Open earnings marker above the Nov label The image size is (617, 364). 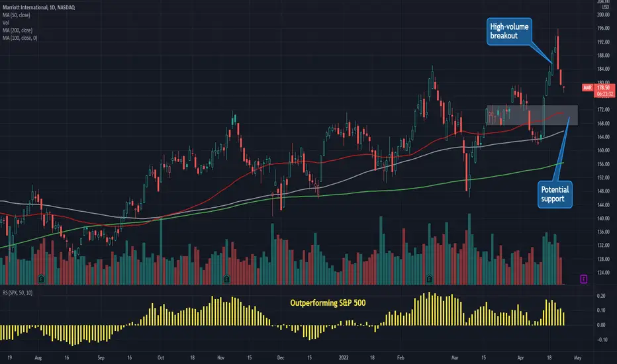226,279
